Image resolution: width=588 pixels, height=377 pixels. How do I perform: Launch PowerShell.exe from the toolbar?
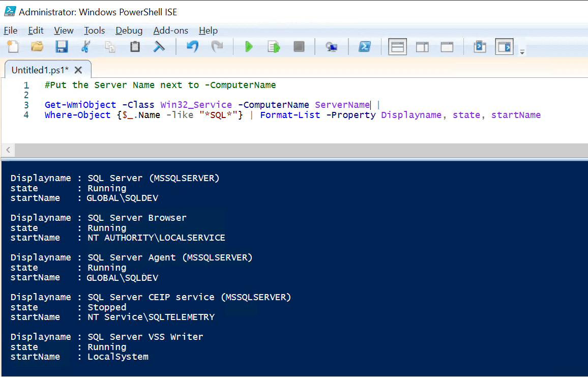pos(364,46)
